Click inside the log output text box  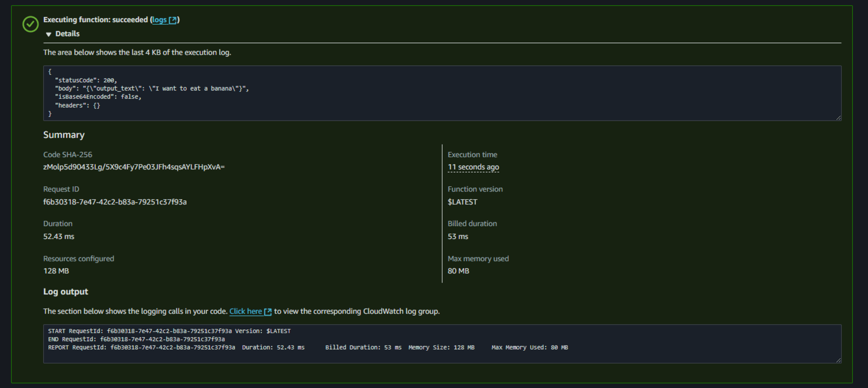click(442, 344)
